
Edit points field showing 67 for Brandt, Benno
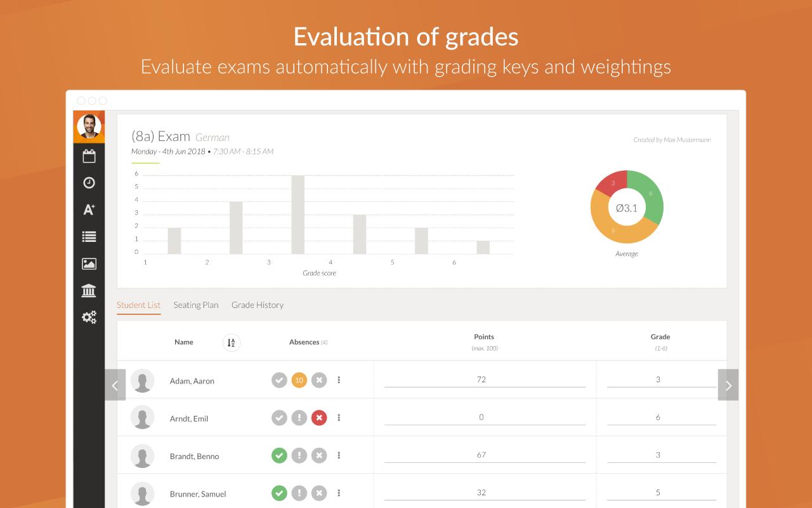(485, 455)
